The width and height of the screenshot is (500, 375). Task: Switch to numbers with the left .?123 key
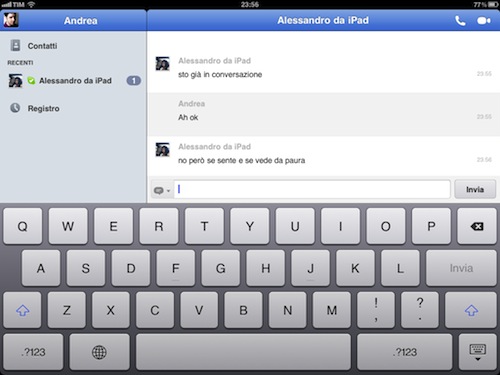tap(33, 352)
